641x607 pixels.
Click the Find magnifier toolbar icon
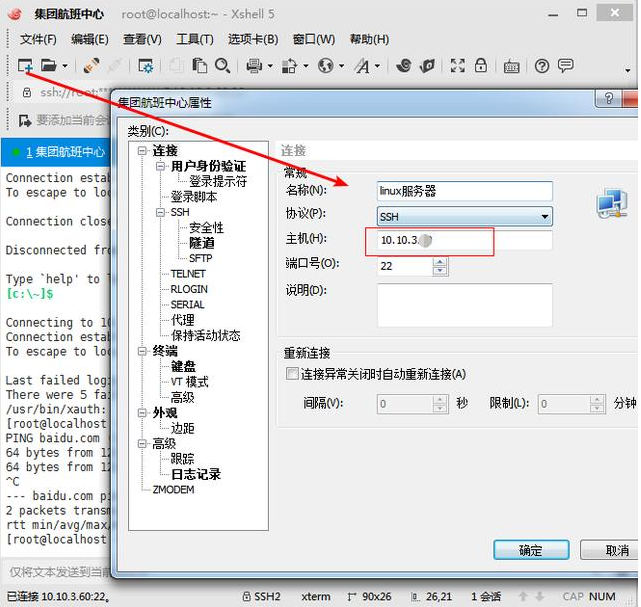pyautogui.click(x=223, y=66)
